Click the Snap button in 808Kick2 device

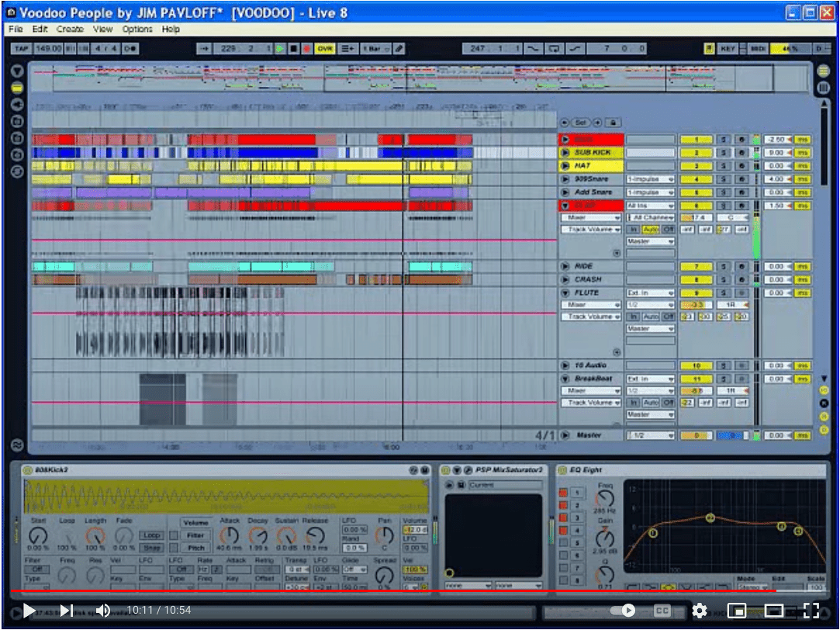pyautogui.click(x=151, y=548)
